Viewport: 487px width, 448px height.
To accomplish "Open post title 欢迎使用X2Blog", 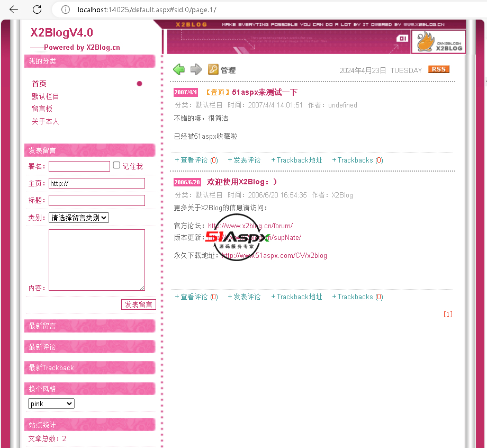I will 241,182.
